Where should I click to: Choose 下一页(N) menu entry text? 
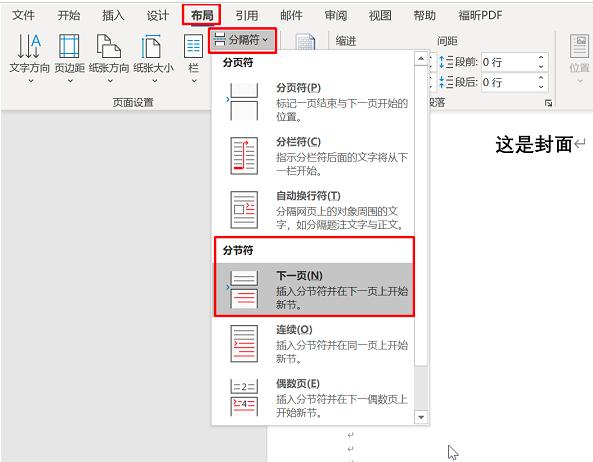[x=299, y=276]
